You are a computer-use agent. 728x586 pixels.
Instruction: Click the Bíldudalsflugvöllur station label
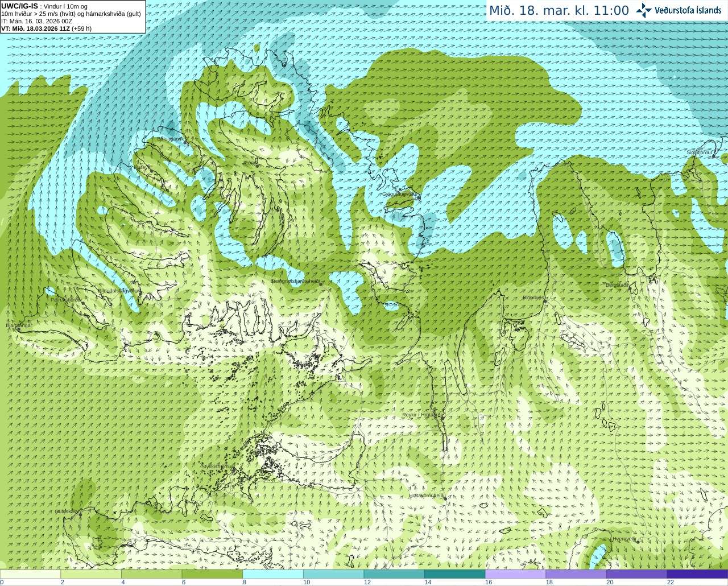119,290
